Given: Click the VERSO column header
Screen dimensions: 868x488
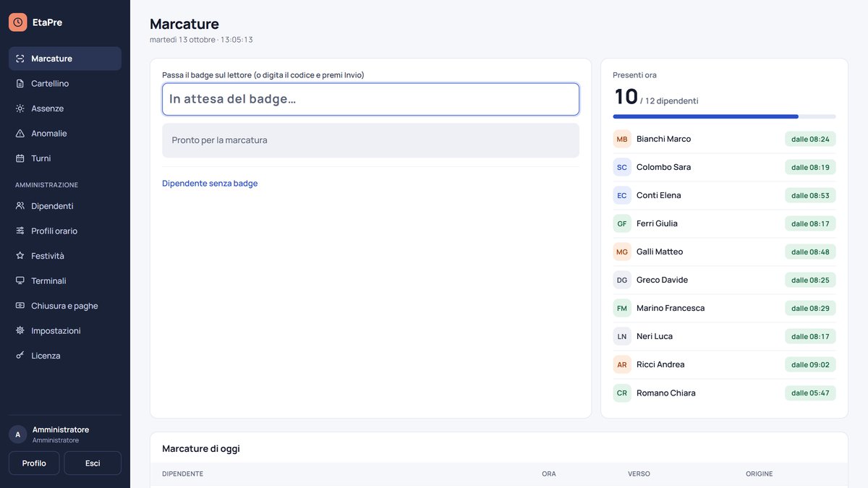Looking at the screenshot, I should [639, 474].
